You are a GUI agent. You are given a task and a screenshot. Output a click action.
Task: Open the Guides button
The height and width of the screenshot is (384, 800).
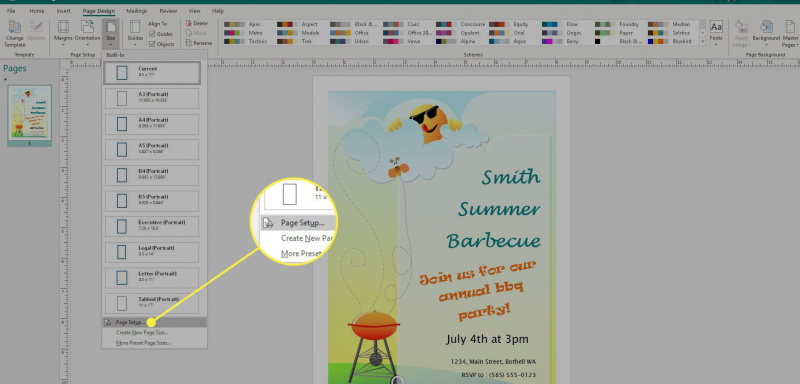(135, 32)
